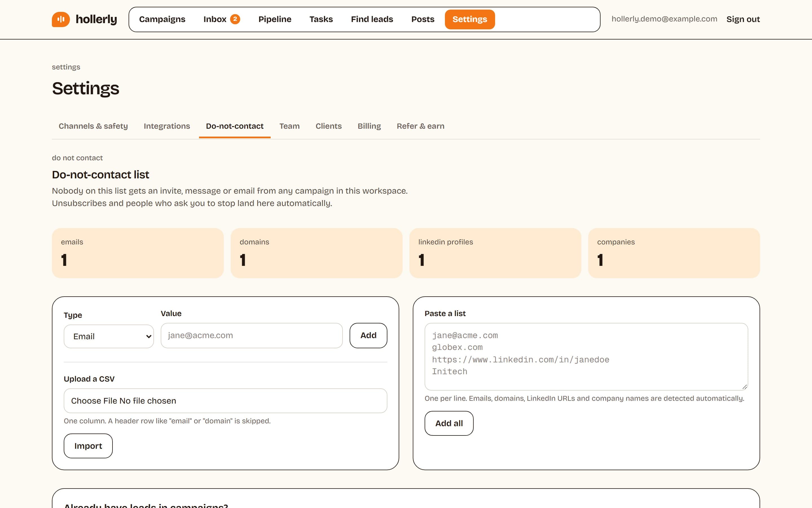812x508 pixels.
Task: Click the "One per line" helper text
Action: 584,398
